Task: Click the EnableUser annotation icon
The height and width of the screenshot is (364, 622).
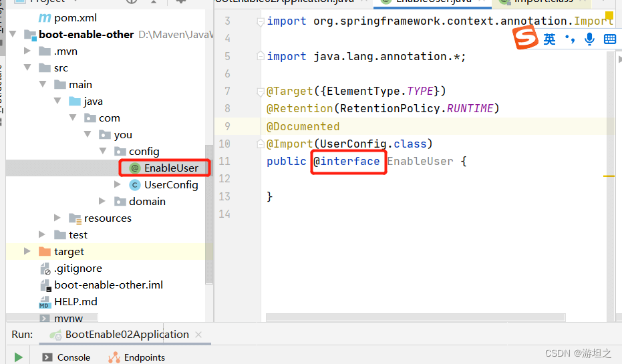Action: click(135, 168)
